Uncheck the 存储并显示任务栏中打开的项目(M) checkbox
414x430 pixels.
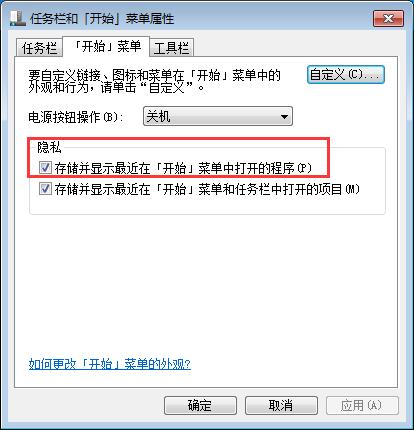pos(45,189)
